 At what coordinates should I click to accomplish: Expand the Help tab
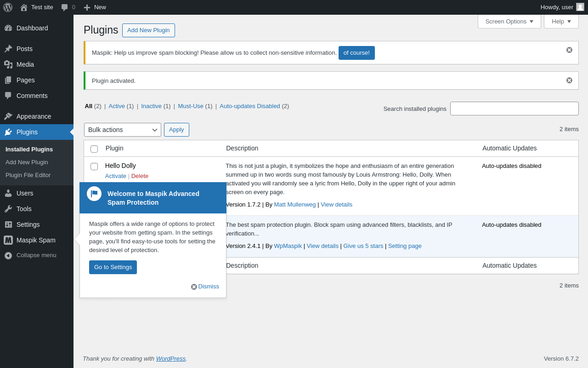pyautogui.click(x=561, y=21)
